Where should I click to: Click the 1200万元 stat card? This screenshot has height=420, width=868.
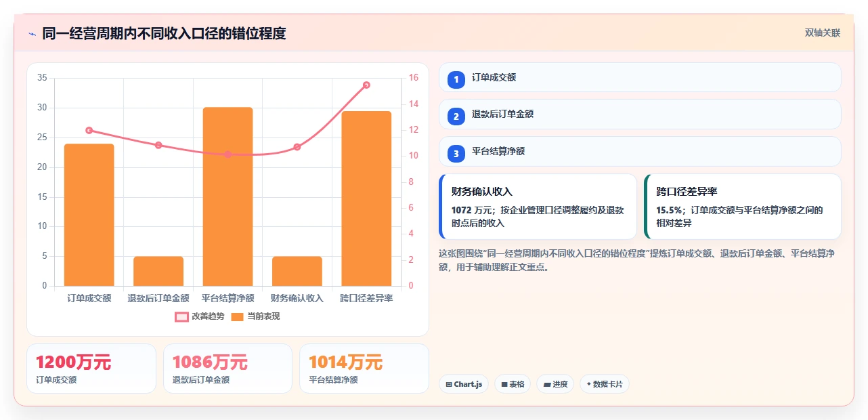(91, 369)
